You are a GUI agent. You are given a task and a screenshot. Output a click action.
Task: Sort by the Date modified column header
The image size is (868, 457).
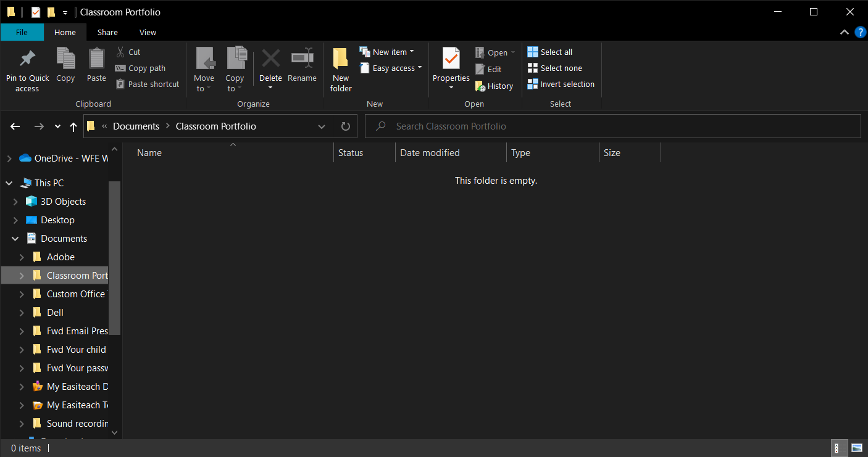[430, 153]
